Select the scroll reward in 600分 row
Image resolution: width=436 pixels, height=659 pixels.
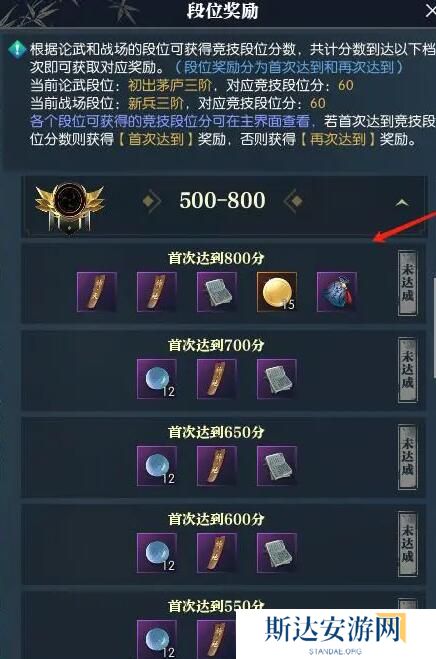click(x=217, y=553)
